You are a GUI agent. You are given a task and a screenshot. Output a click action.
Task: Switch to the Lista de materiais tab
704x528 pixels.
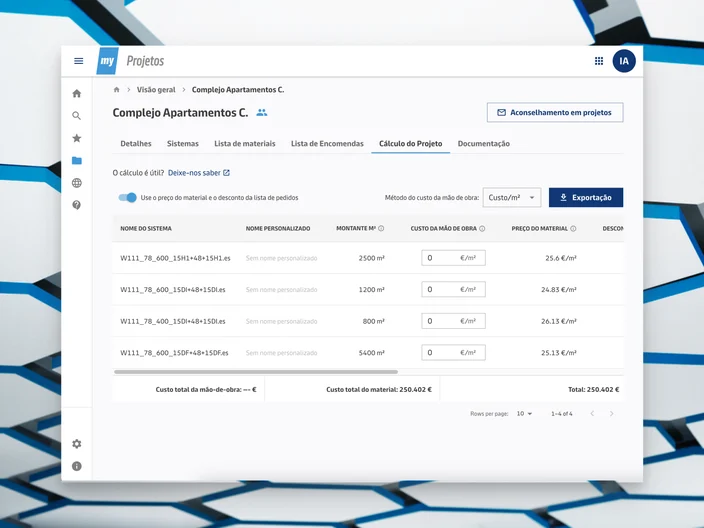(245, 144)
